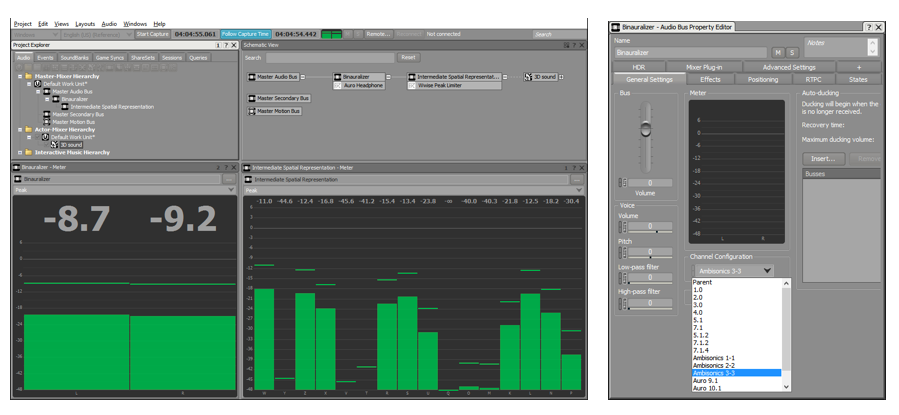Expand the 3D sound node in Schematic View
Viewport: 899px width, 415px height.
561,77
